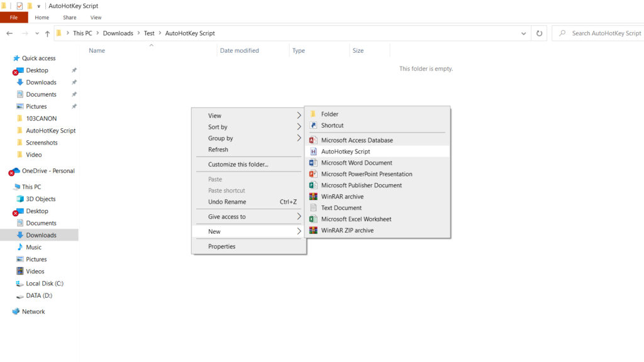The image size is (644, 362).
Task: Click the Microsoft Publisher Document icon
Action: 313,185
